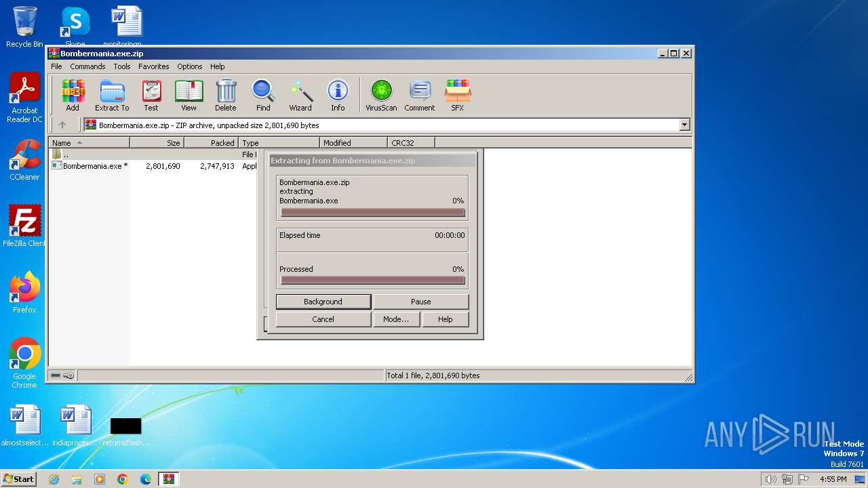Click the Background button
Screen dimensions: 868x488
[x=323, y=302]
